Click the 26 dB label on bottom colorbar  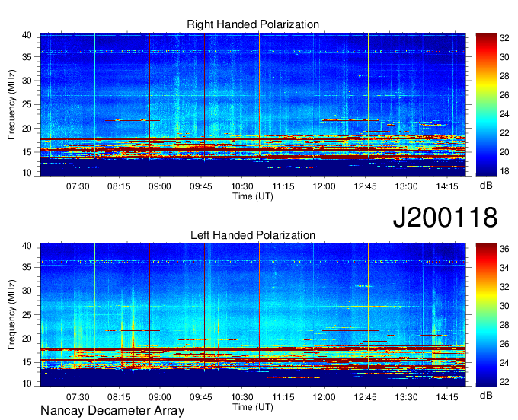point(504,344)
